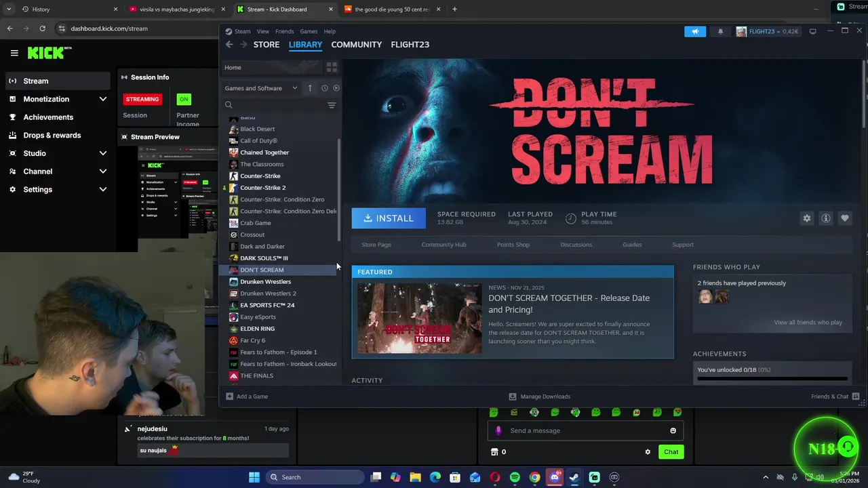The width and height of the screenshot is (868, 488).
Task: Filter library by ready to play icon
Action: coord(336,88)
